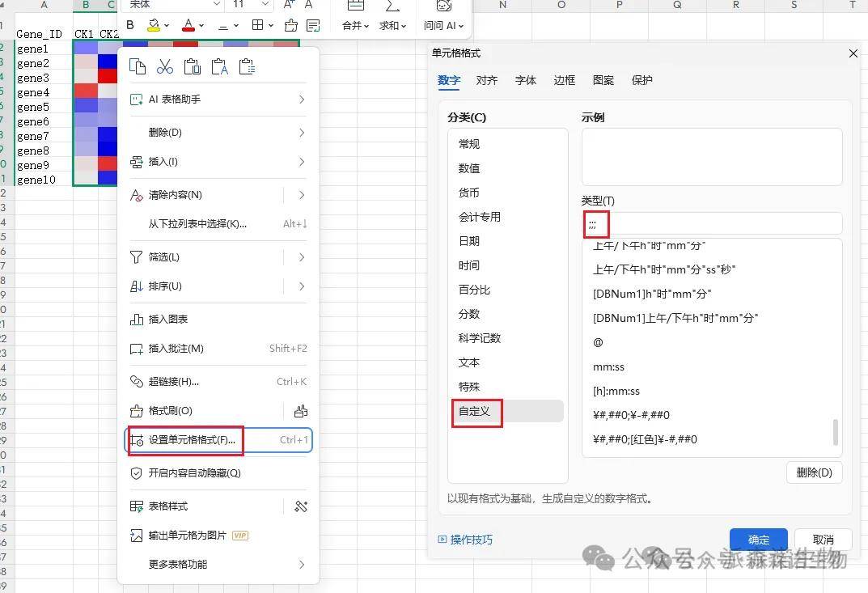Viewport: 868px width, 593px height.
Task: Open the 操作技巧 tips link
Action: 471,540
